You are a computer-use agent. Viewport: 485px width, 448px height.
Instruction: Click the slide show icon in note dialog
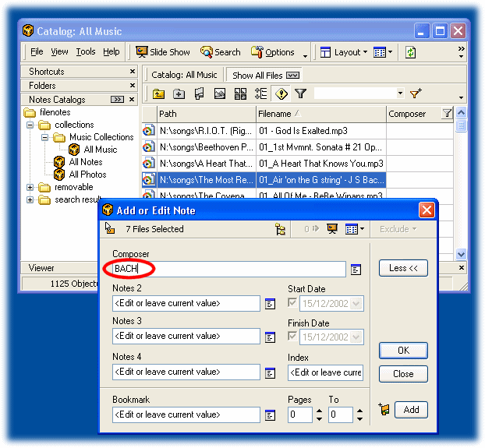click(332, 229)
